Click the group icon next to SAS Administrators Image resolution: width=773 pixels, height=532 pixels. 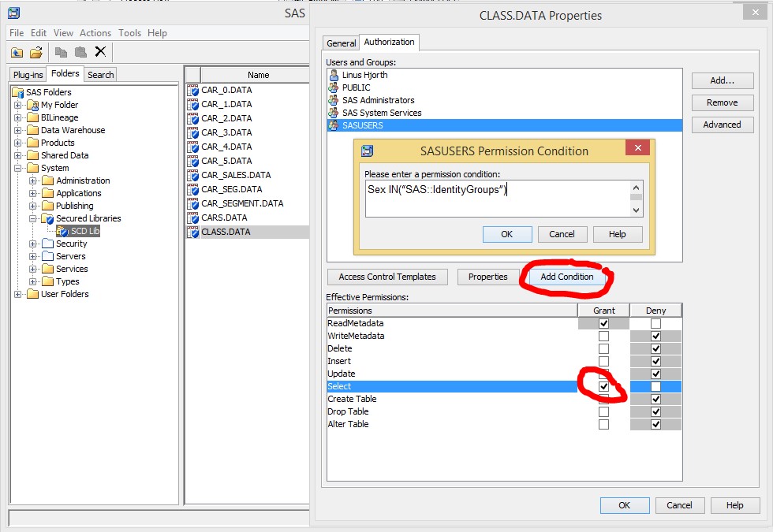tap(334, 100)
